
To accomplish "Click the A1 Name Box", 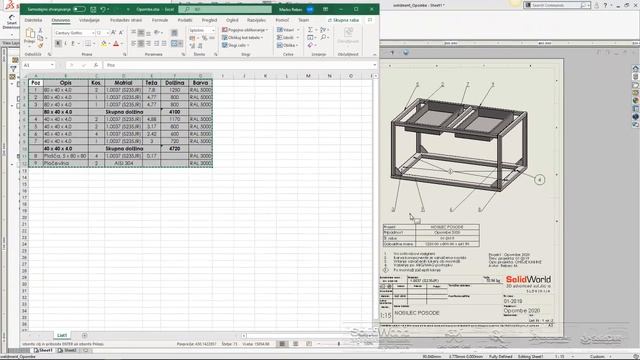I will 39,65.
